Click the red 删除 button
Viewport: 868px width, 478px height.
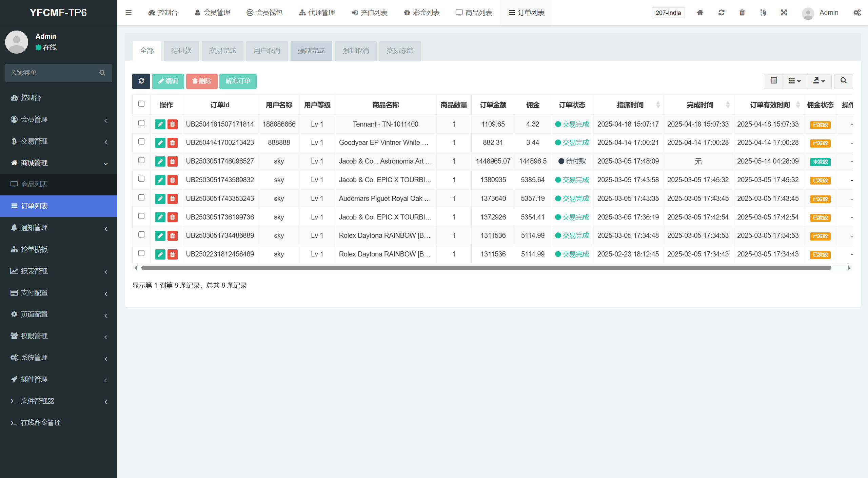pos(202,81)
